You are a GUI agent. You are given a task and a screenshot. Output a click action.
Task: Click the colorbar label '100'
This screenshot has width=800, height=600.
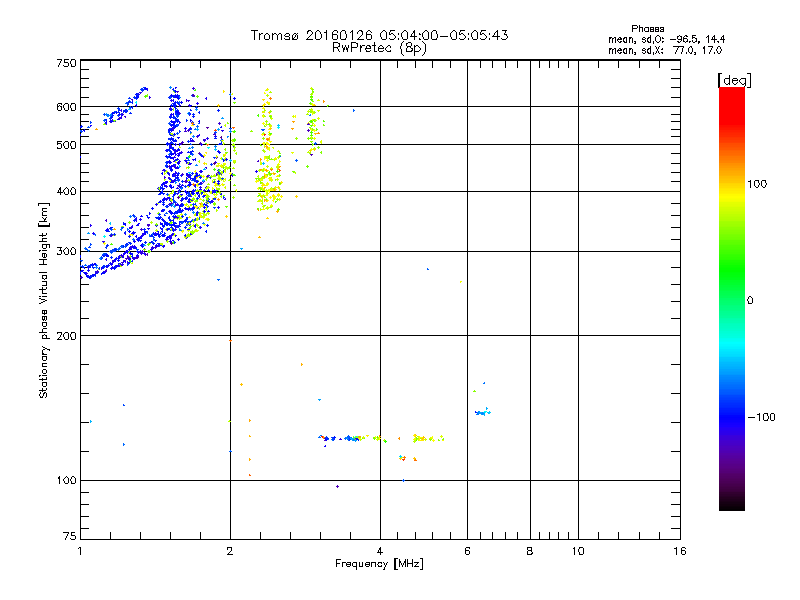point(757,184)
